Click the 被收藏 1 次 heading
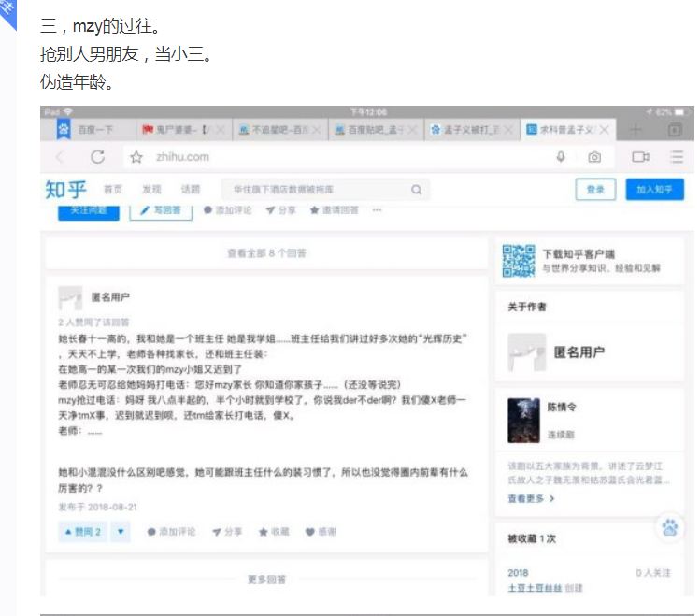This screenshot has width=700, height=616. pos(532,538)
